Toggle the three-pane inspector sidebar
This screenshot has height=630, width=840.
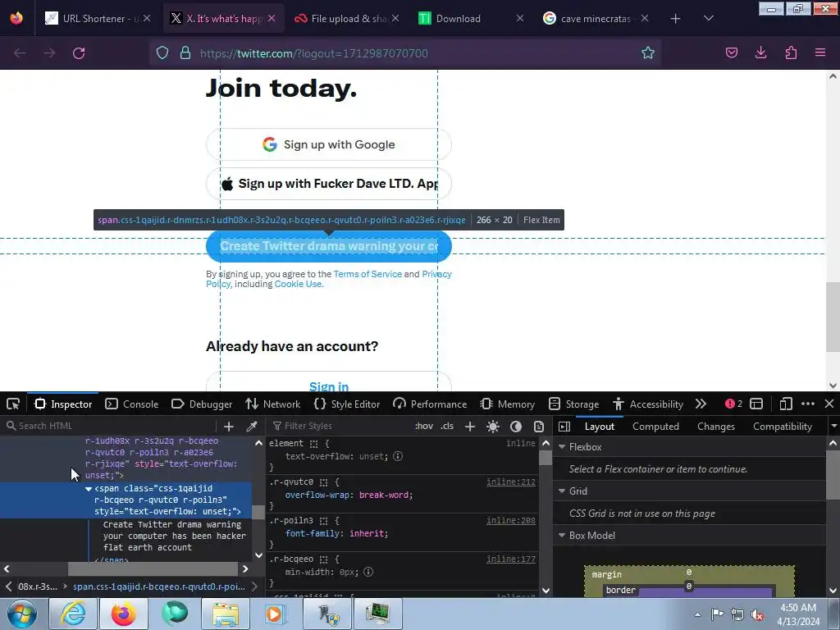564,427
